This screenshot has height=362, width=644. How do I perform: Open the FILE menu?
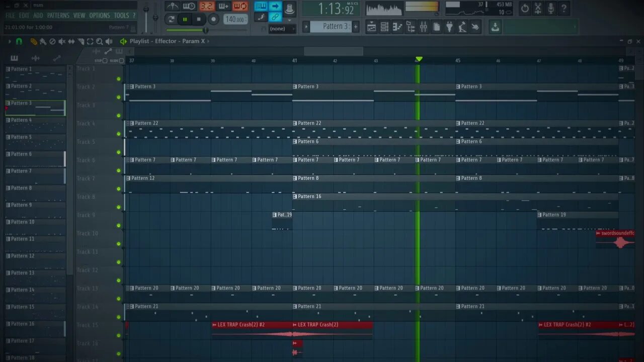(10, 16)
